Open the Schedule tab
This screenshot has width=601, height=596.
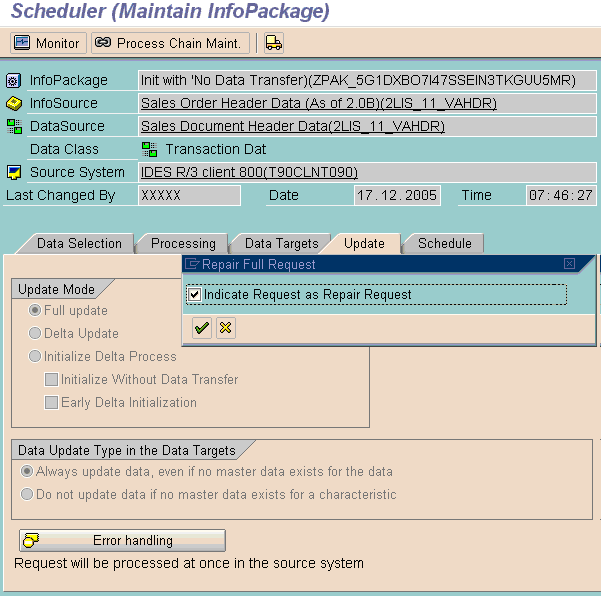pyautogui.click(x=445, y=244)
